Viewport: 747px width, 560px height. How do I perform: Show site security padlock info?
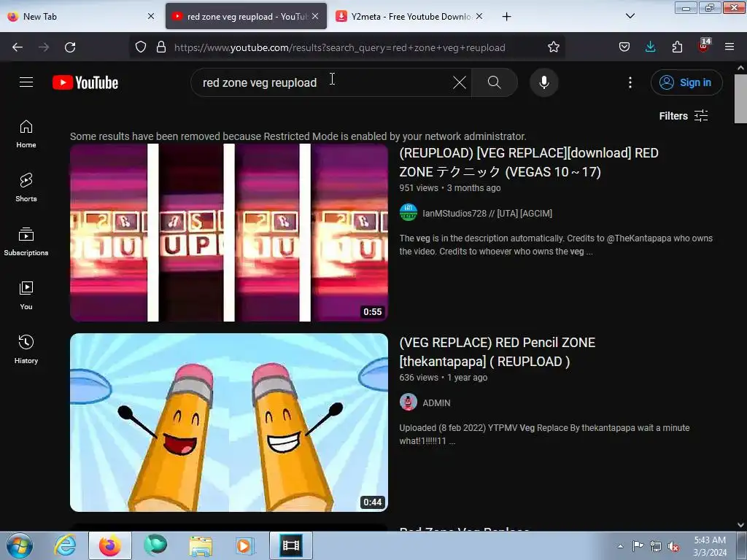[x=161, y=47]
